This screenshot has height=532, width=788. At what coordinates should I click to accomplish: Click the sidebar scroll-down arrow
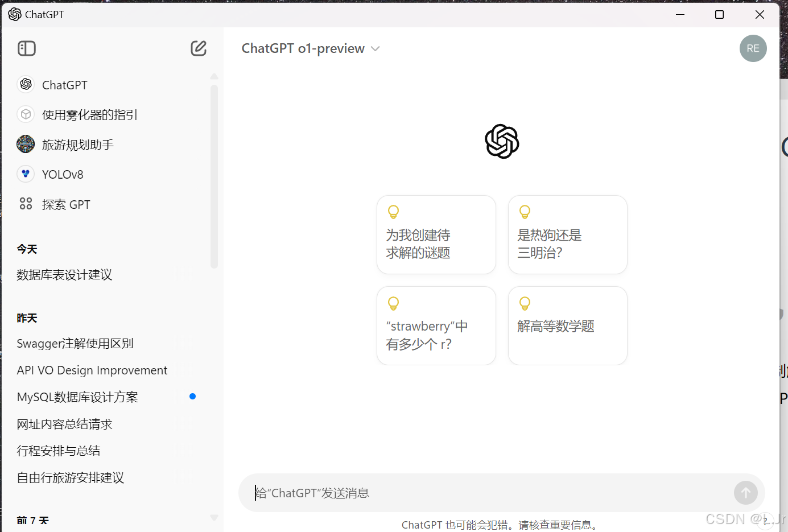(x=214, y=518)
